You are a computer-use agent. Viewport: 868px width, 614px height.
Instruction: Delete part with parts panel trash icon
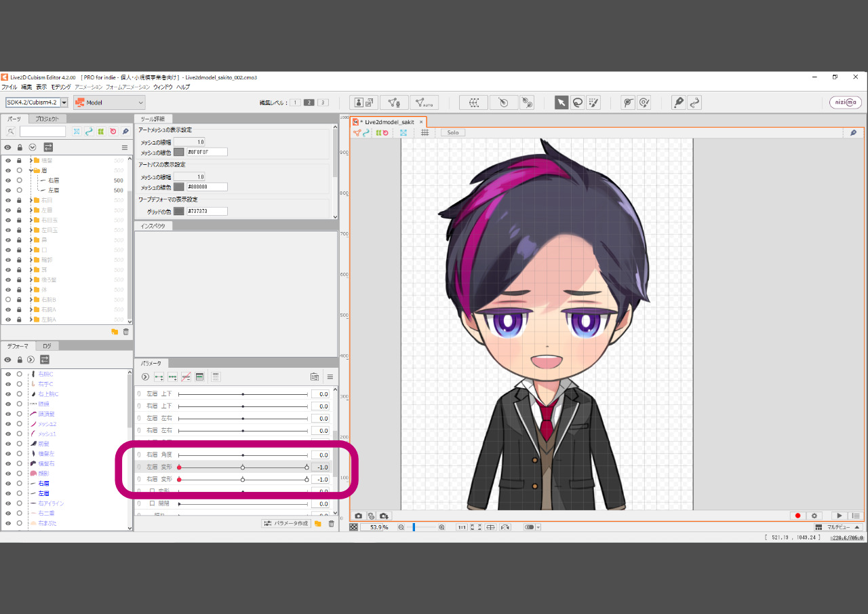pos(125,332)
